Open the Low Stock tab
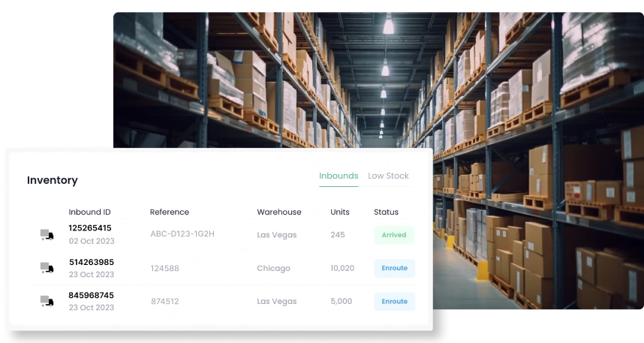644x343 pixels. click(388, 176)
